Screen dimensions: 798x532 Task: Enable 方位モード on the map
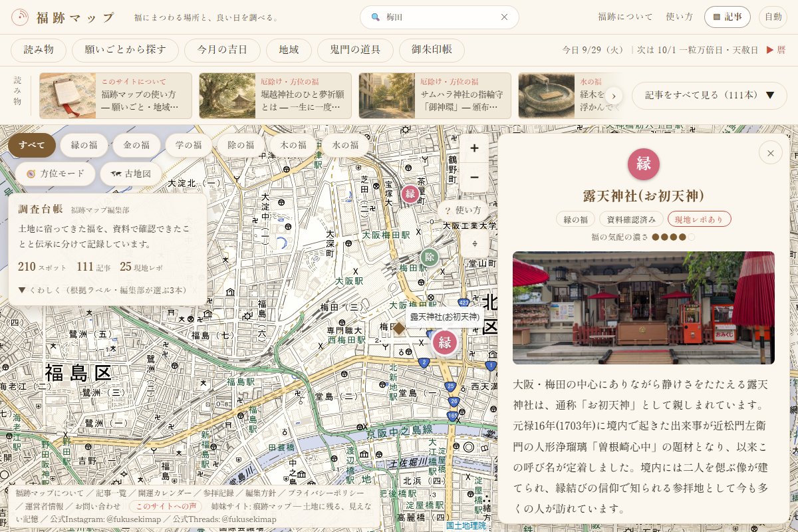click(x=55, y=174)
